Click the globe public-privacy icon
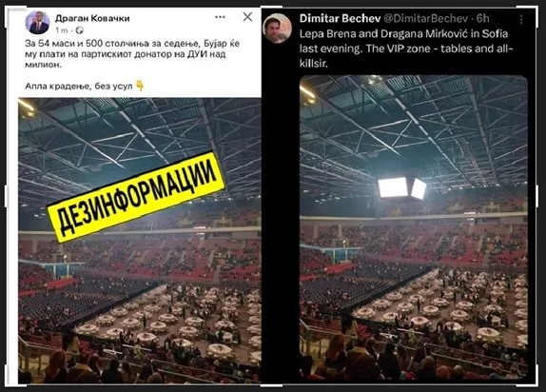The height and width of the screenshot is (392, 546). tap(79, 30)
